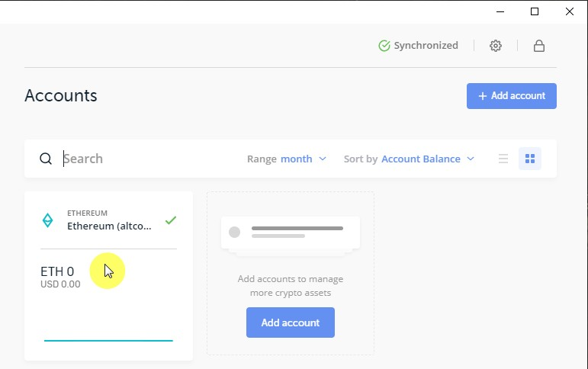Open the Range month dropdown
This screenshot has width=588, height=369.
[x=303, y=159]
